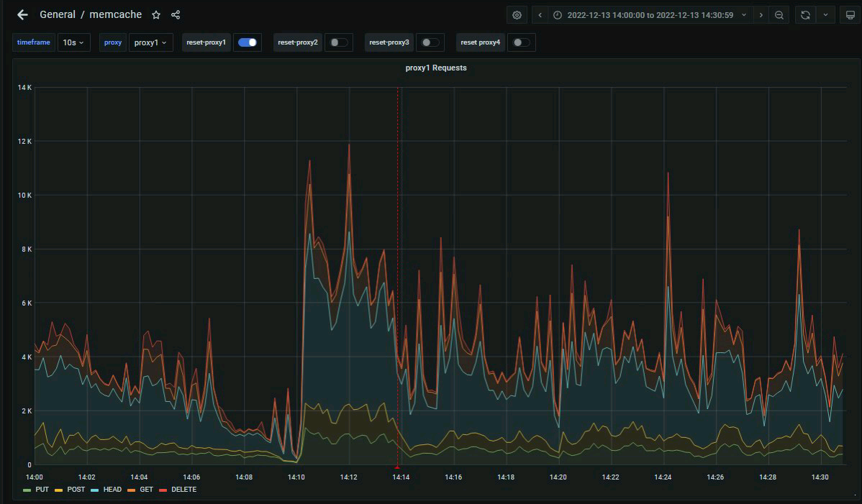Refresh the dashboard

tap(806, 15)
